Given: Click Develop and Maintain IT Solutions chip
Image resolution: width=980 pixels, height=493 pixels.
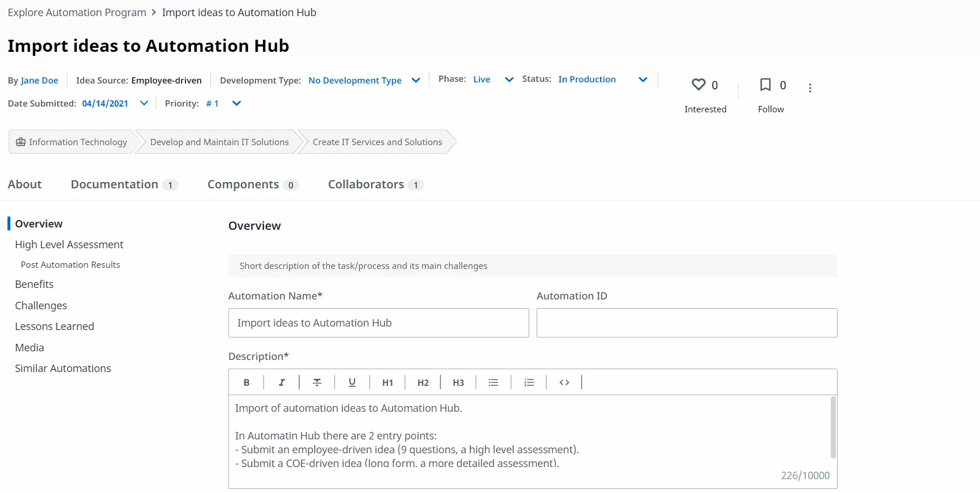Looking at the screenshot, I should click(219, 142).
